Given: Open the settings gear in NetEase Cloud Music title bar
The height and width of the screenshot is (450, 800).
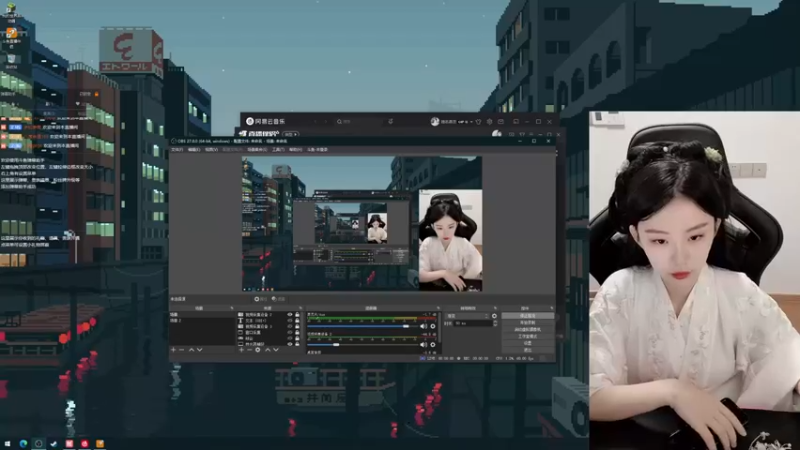Looking at the screenshot, I should click(489, 122).
